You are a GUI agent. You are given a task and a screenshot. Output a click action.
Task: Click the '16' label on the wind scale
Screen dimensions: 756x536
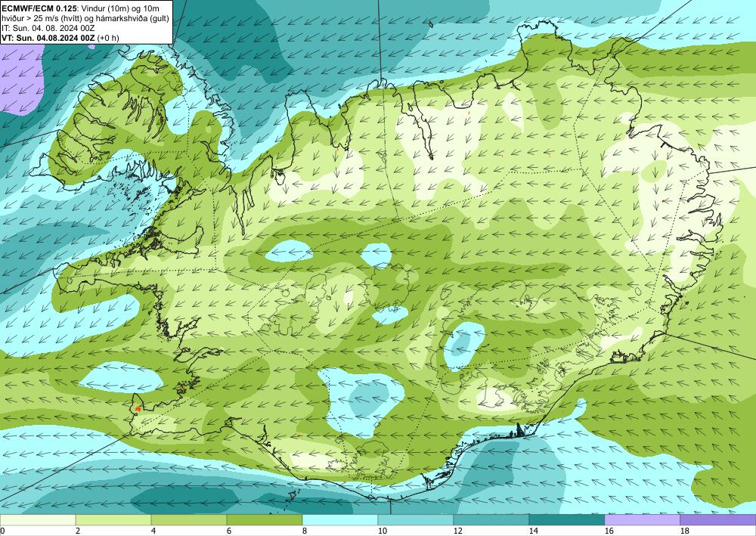609,531
